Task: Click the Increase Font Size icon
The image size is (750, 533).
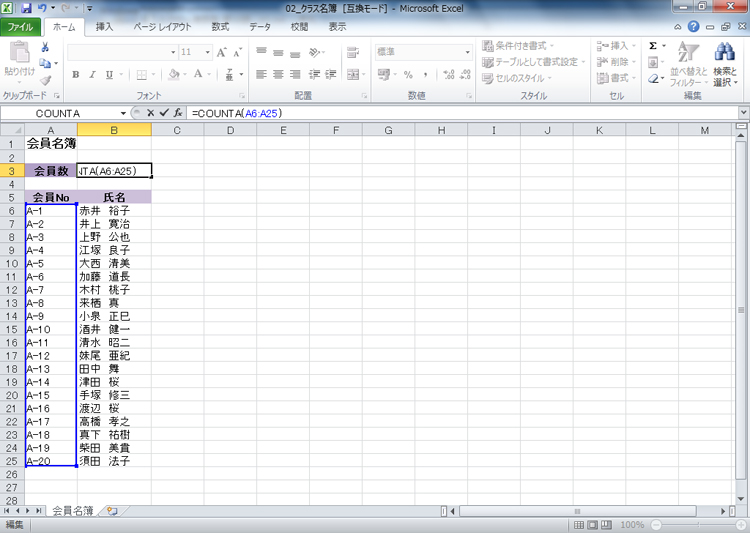Action: click(221, 52)
